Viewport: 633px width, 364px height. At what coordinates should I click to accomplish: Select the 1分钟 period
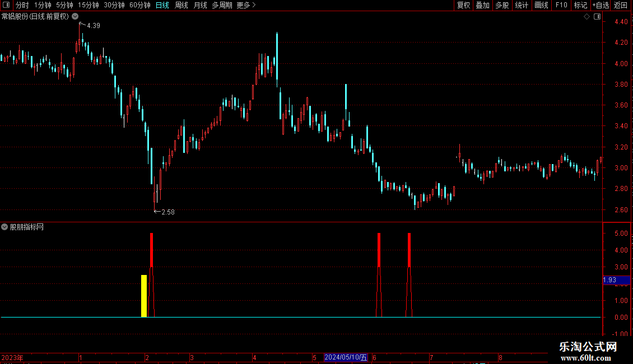tap(43, 5)
